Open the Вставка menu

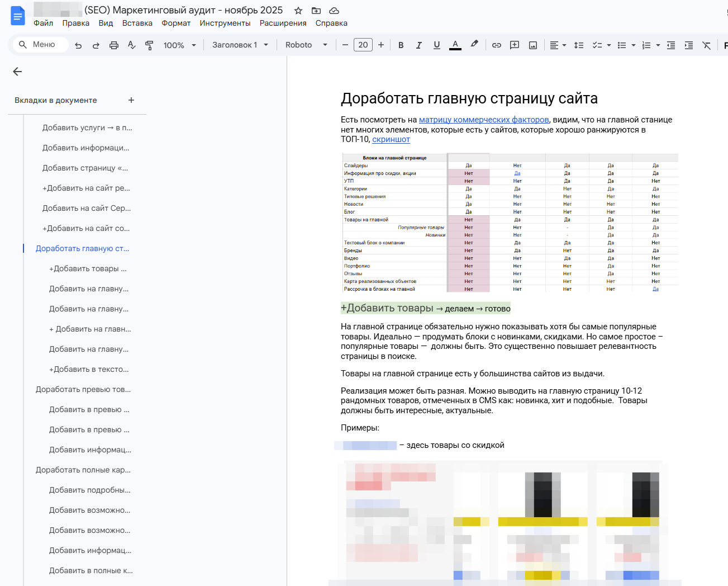click(x=137, y=23)
